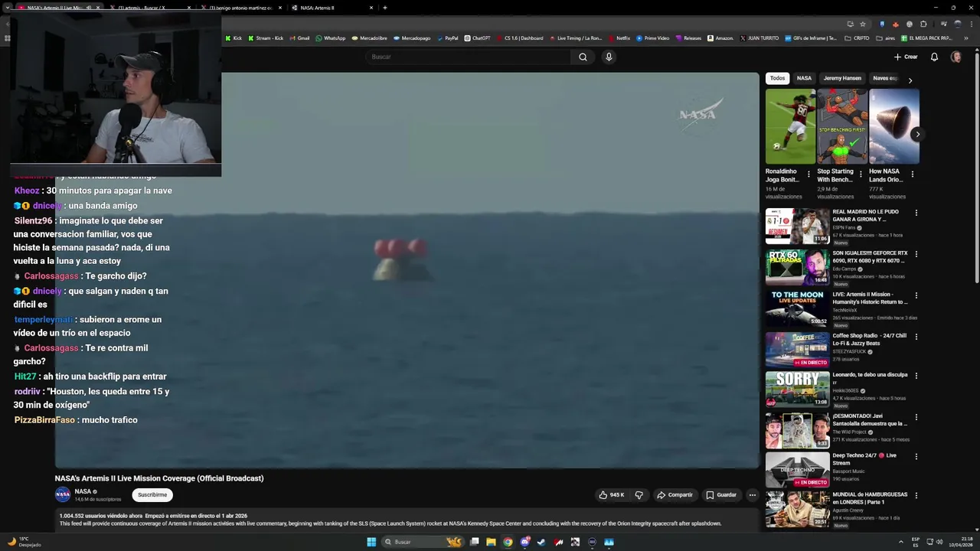Image resolution: width=980 pixels, height=551 pixels.
Task: Show next shelf videos with the arrow
Action: (x=917, y=134)
